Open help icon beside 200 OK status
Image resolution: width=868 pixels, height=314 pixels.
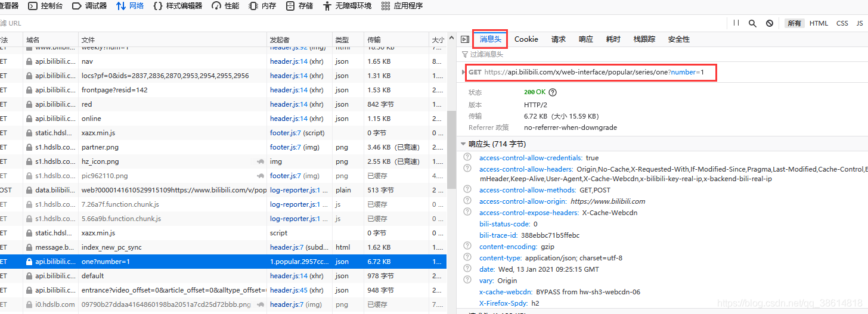tap(553, 92)
